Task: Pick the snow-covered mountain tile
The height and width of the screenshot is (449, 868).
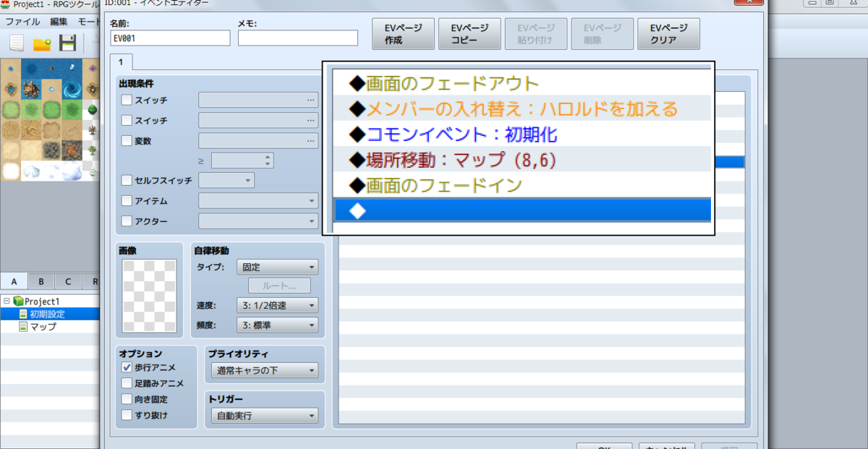Action: tap(30, 171)
